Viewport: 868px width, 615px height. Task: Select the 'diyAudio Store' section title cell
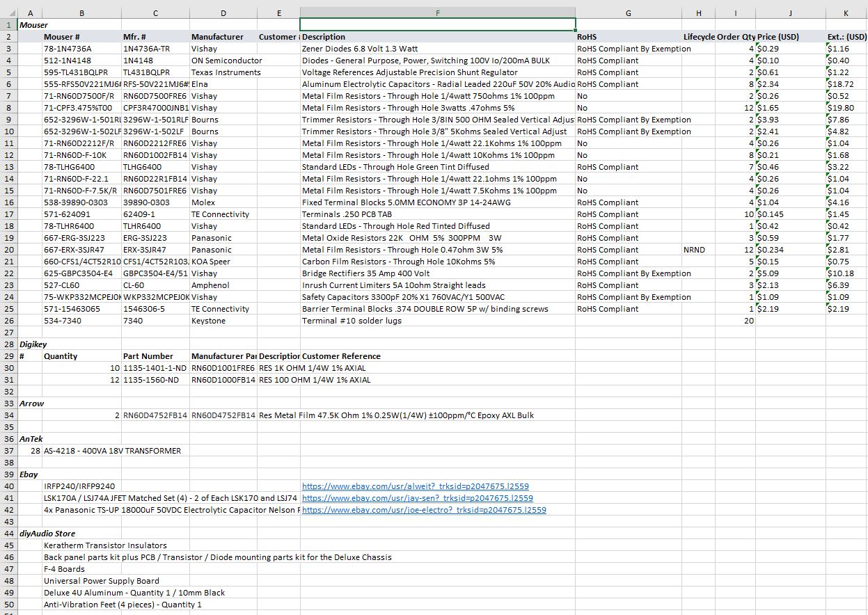tap(30, 534)
